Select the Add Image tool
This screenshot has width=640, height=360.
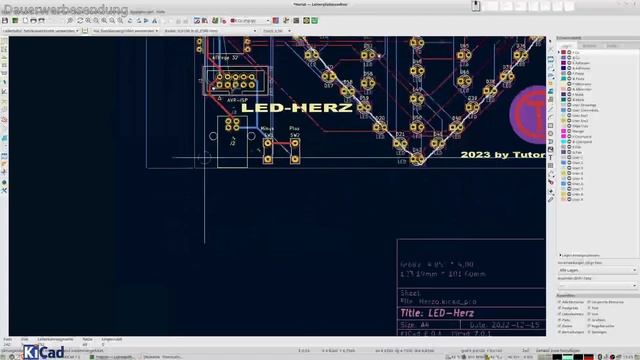click(x=551, y=149)
